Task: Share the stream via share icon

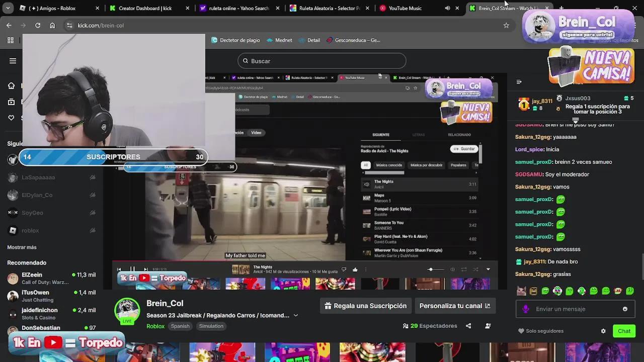Action: (x=468, y=326)
